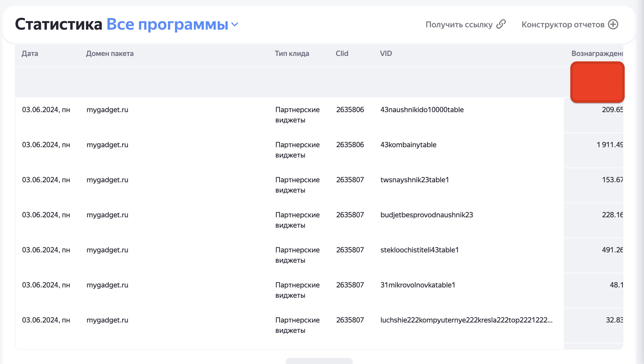Click the chain link icon
This screenshot has width=644, height=364.
point(501,24)
